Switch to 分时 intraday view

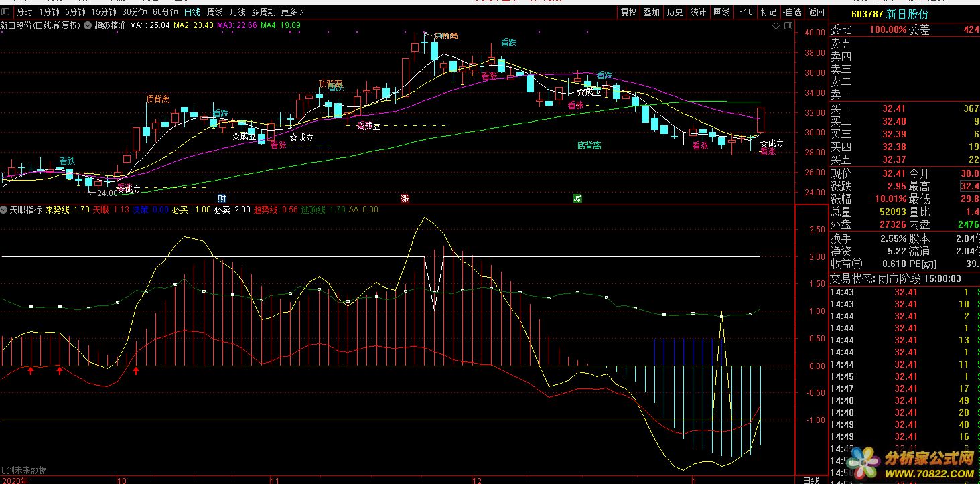pyautogui.click(x=23, y=11)
